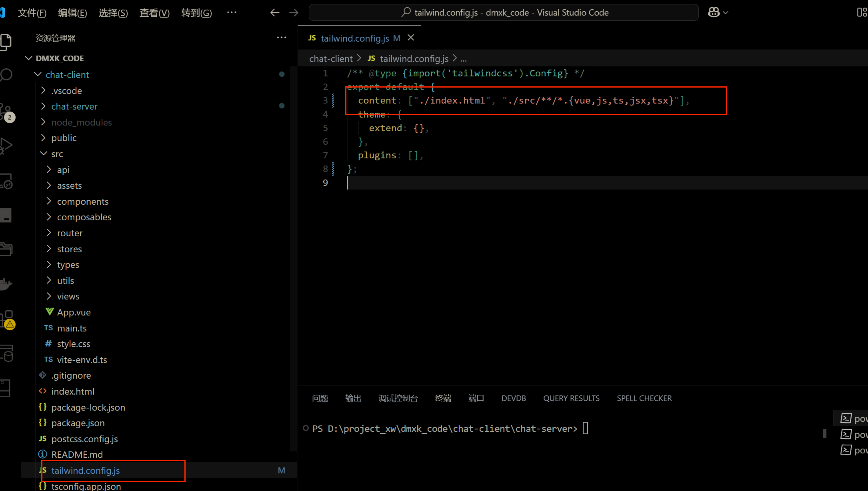Switch to the 输出 panel tab
The height and width of the screenshot is (491, 868).
click(353, 398)
